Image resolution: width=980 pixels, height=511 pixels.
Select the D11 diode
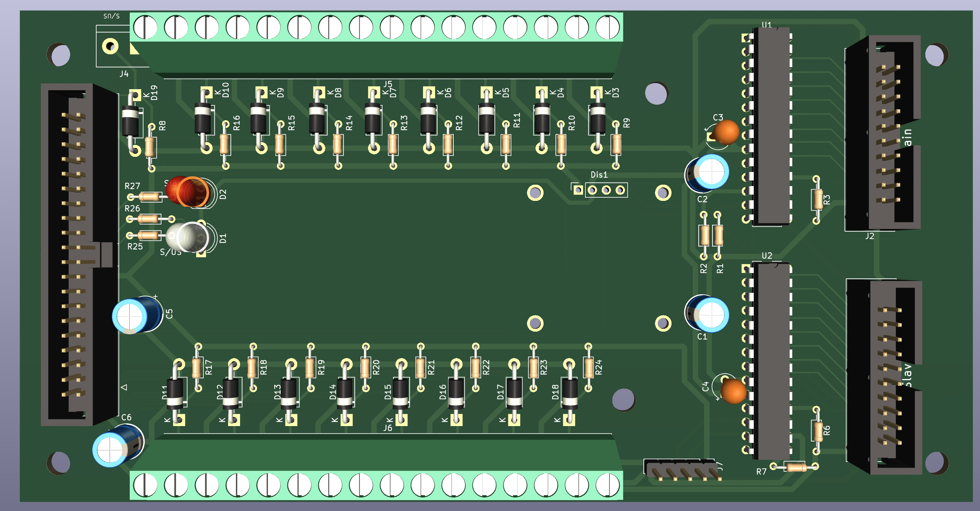pyautogui.click(x=175, y=394)
